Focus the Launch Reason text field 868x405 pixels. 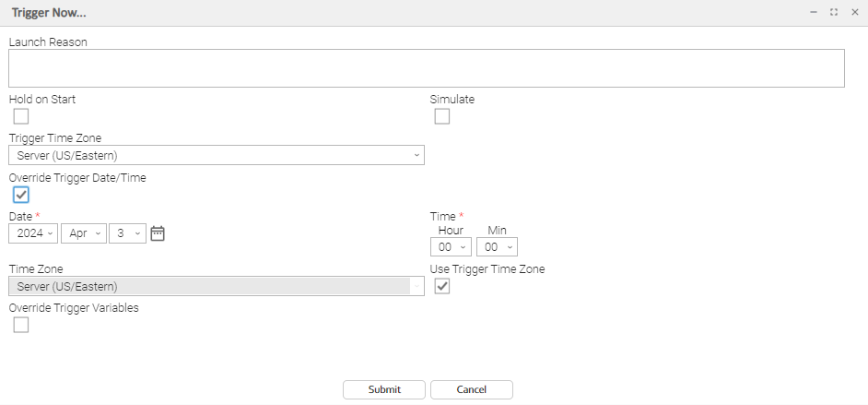click(x=427, y=68)
